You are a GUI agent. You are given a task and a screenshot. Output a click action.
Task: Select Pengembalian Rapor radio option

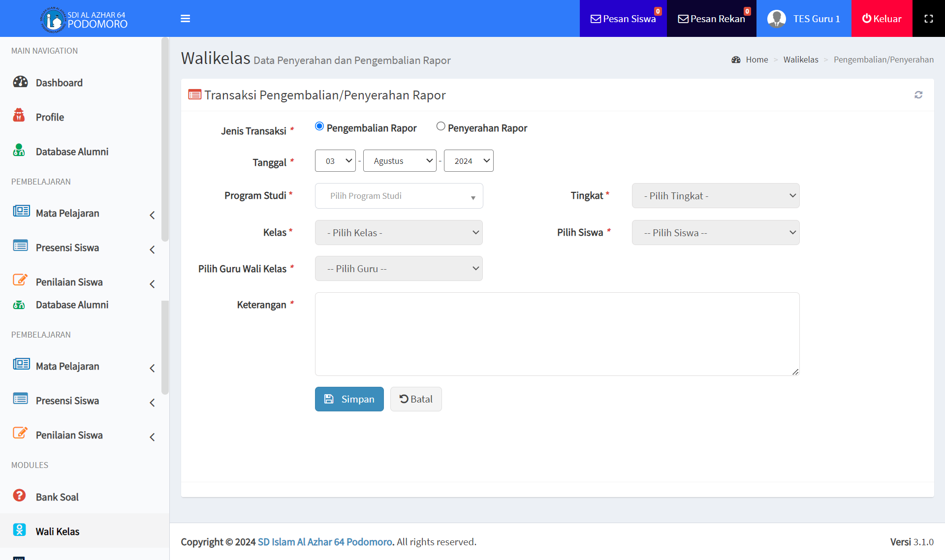319,126
